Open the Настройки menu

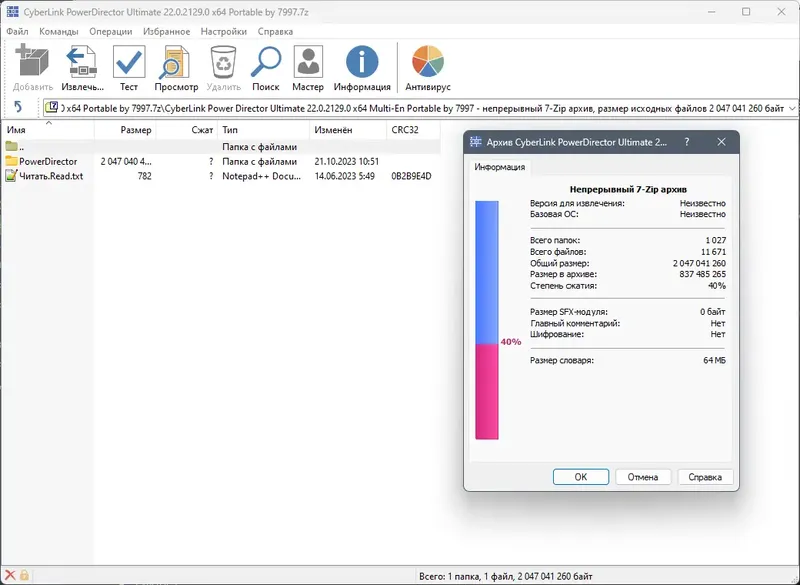tap(222, 31)
